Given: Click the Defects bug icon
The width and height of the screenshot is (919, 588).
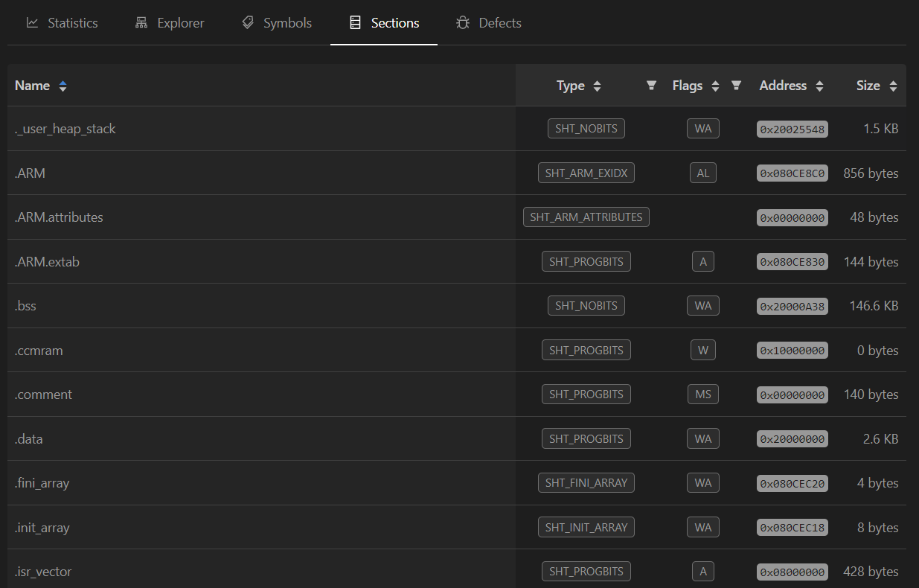Looking at the screenshot, I should [x=463, y=23].
